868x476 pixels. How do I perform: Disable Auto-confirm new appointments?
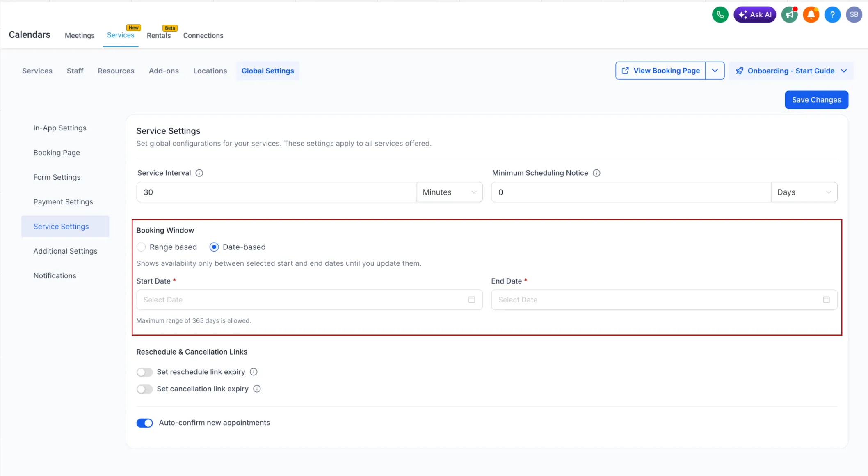(144, 423)
